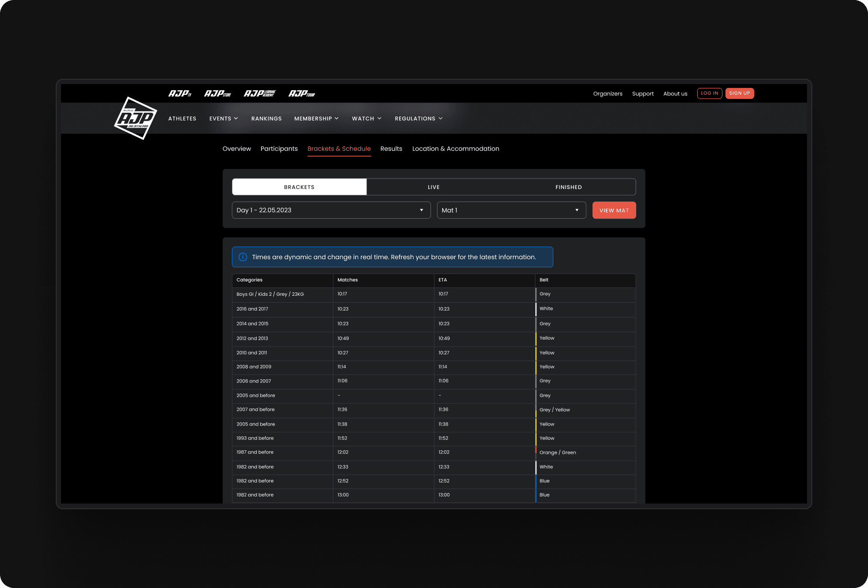
Task: Switch to the FINISHED matches view
Action: [569, 187]
